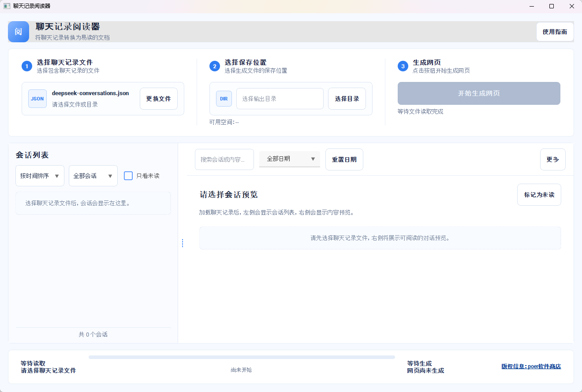Screen dimensions: 582x392
Task: Click the 标记为未读 button
Action: 539,195
